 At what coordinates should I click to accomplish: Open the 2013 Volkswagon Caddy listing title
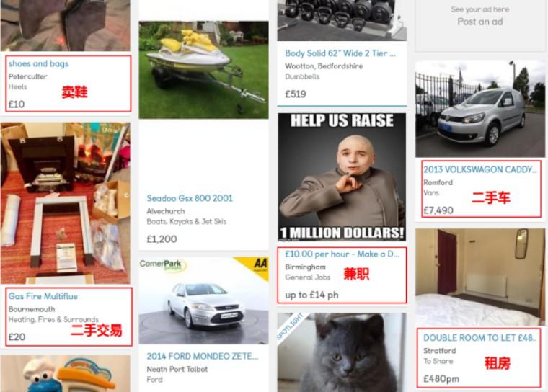coord(480,169)
